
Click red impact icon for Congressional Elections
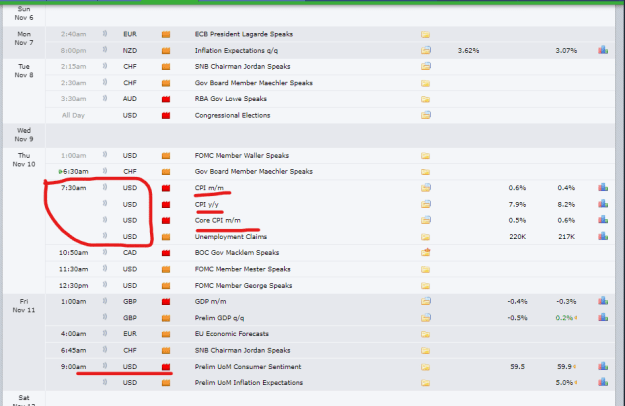click(166, 116)
